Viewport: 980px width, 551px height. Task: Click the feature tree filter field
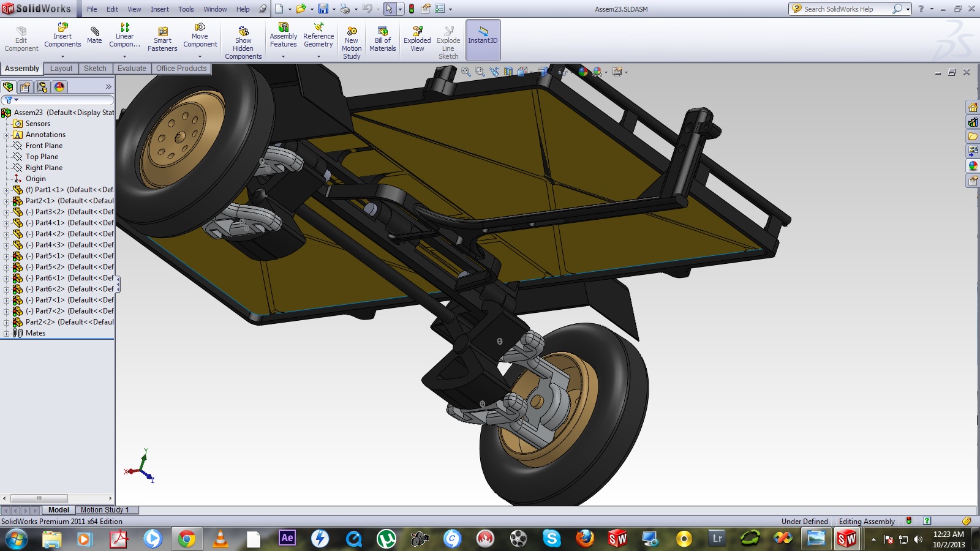(x=58, y=100)
